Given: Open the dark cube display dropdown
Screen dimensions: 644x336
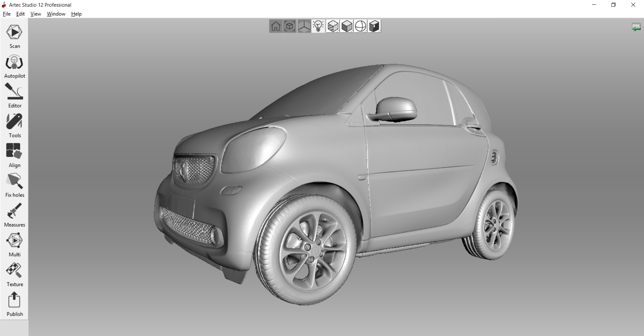Looking at the screenshot, I should click(374, 26).
